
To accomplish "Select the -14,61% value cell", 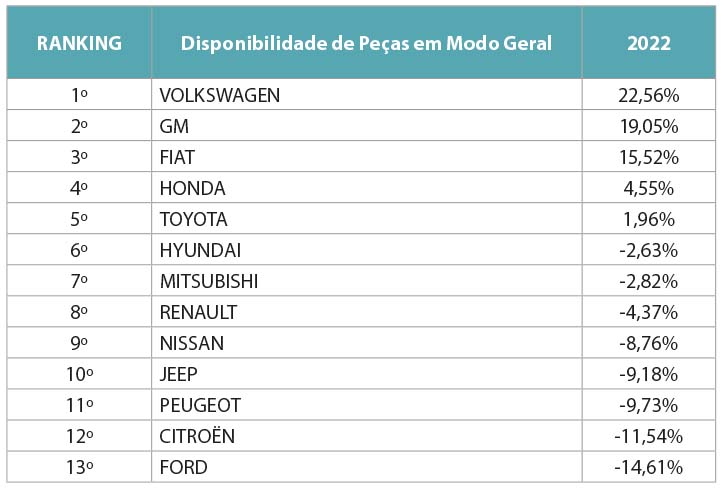I will click(x=648, y=468).
